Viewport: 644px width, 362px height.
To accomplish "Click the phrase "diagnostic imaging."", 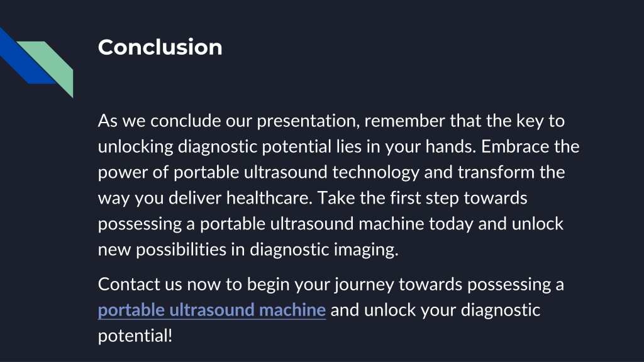I will point(324,250).
